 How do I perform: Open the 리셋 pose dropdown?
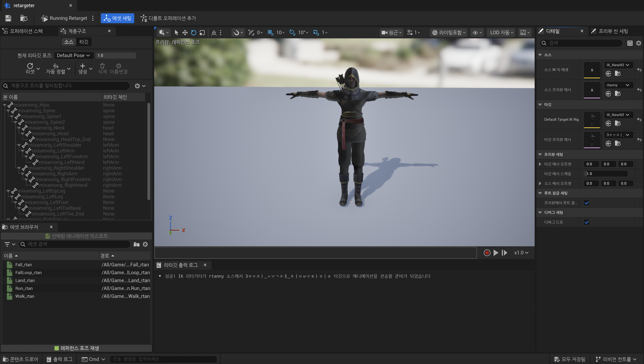[38, 68]
